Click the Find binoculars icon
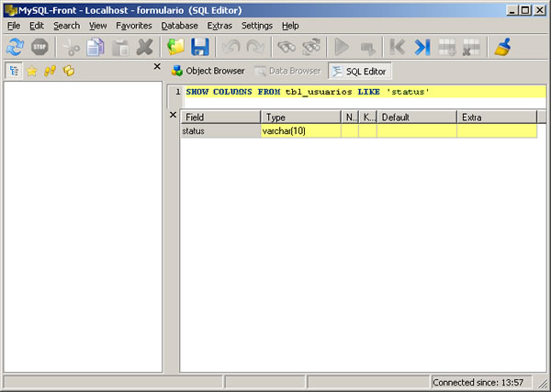 coord(287,47)
